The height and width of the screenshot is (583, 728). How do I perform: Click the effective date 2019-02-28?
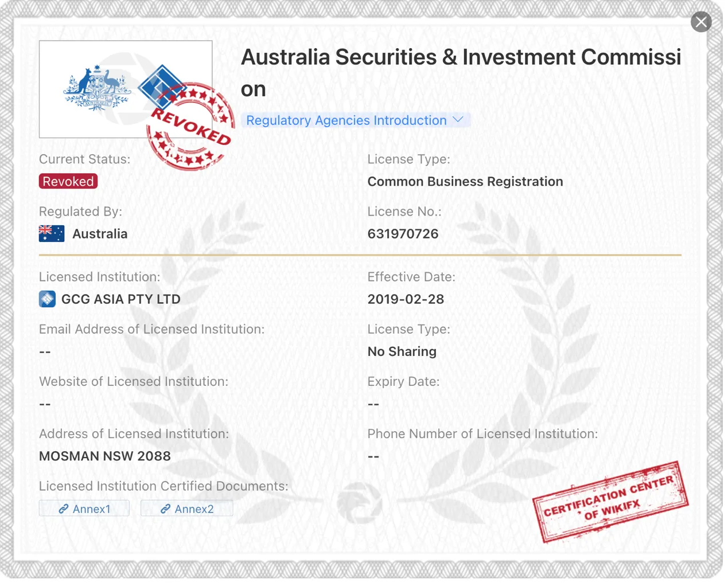tap(406, 299)
